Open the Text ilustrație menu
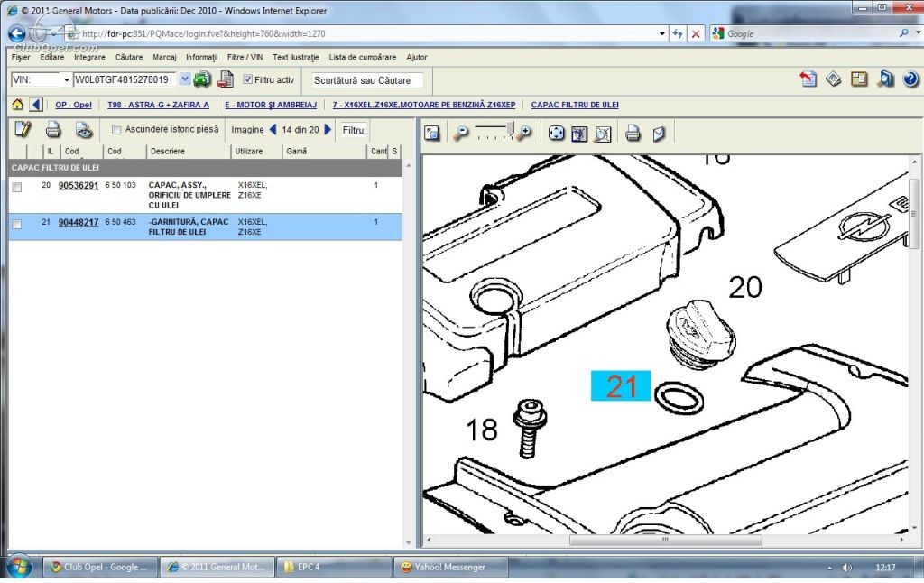The width and height of the screenshot is (924, 583). tap(296, 57)
